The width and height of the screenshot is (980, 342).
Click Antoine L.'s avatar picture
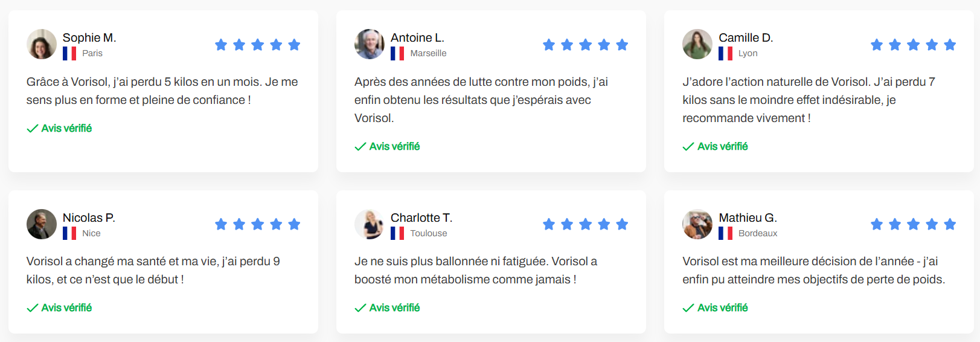pyautogui.click(x=370, y=44)
